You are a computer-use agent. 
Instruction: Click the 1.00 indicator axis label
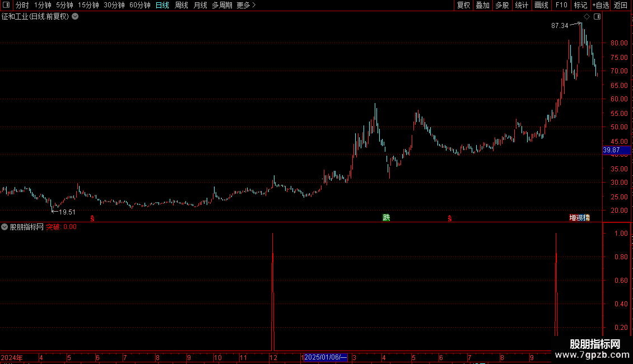pos(621,234)
